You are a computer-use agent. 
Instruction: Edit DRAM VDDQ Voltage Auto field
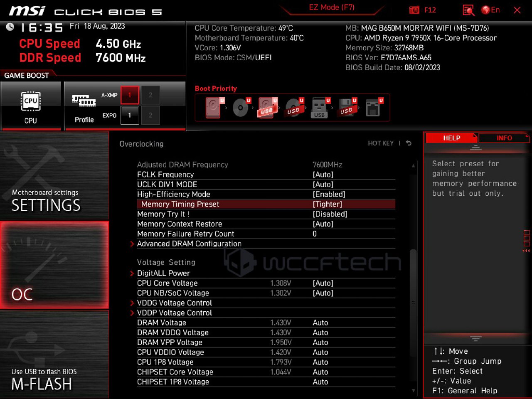click(320, 332)
